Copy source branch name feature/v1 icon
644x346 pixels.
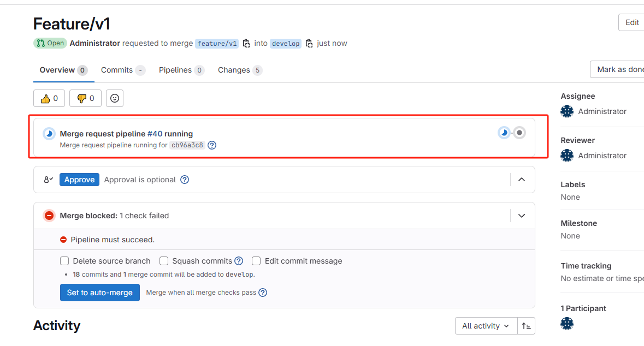(246, 44)
